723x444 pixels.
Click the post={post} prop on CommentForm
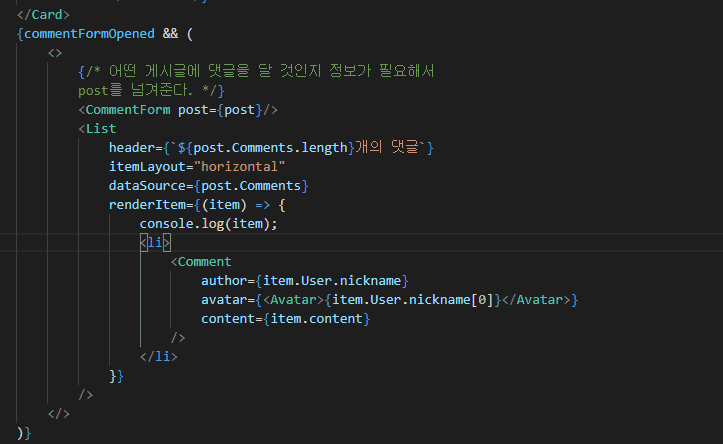click(220, 110)
